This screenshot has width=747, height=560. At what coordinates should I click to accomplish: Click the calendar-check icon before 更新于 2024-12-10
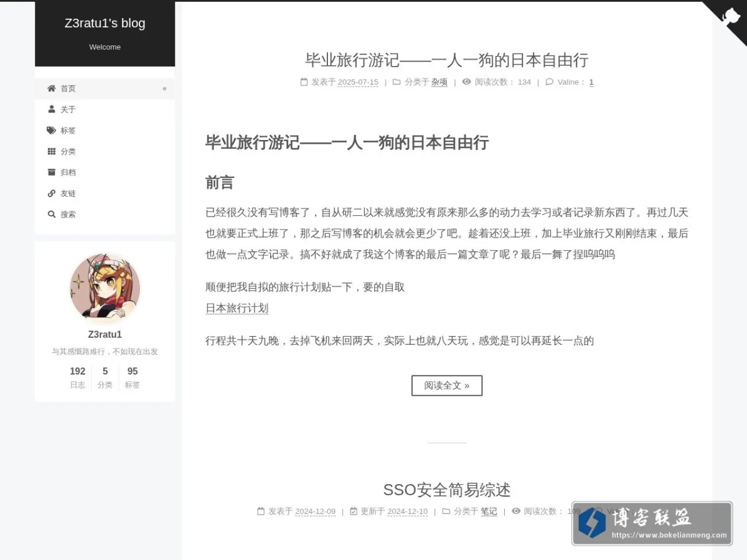click(x=354, y=511)
